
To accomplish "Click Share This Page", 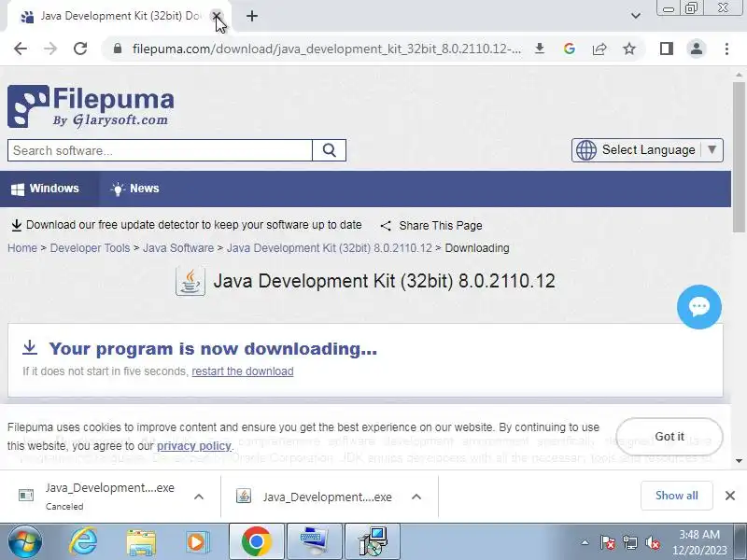I will (431, 225).
